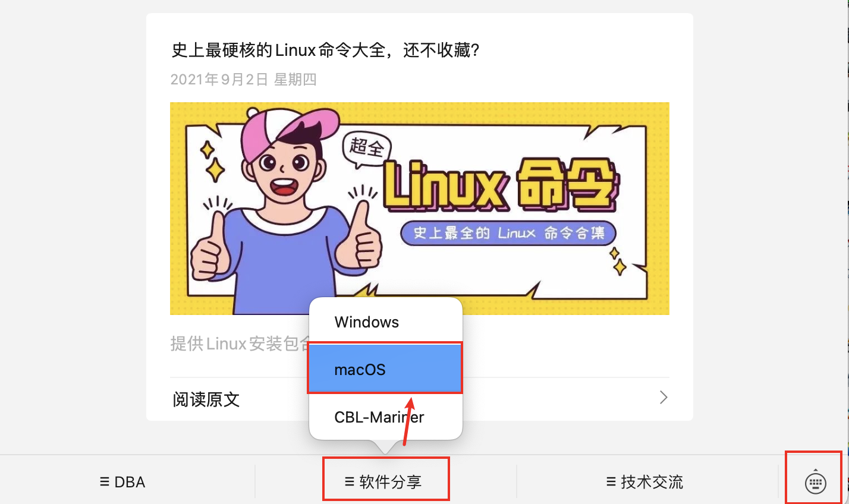The image size is (849, 504).
Task: Click the date 2021年9月2日 星期四
Action: (x=243, y=80)
